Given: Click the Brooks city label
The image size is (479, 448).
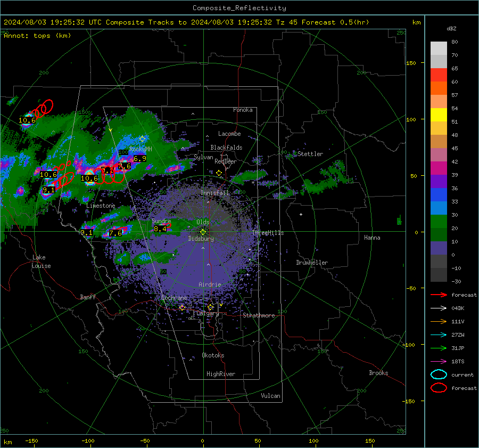Looking at the screenshot, I should point(378,373).
